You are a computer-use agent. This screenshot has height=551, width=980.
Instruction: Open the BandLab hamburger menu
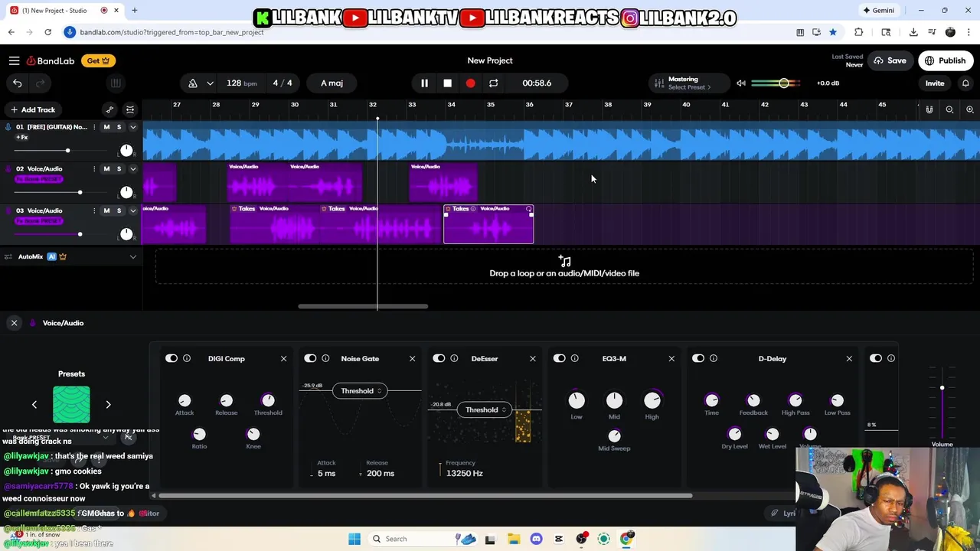(x=14, y=60)
